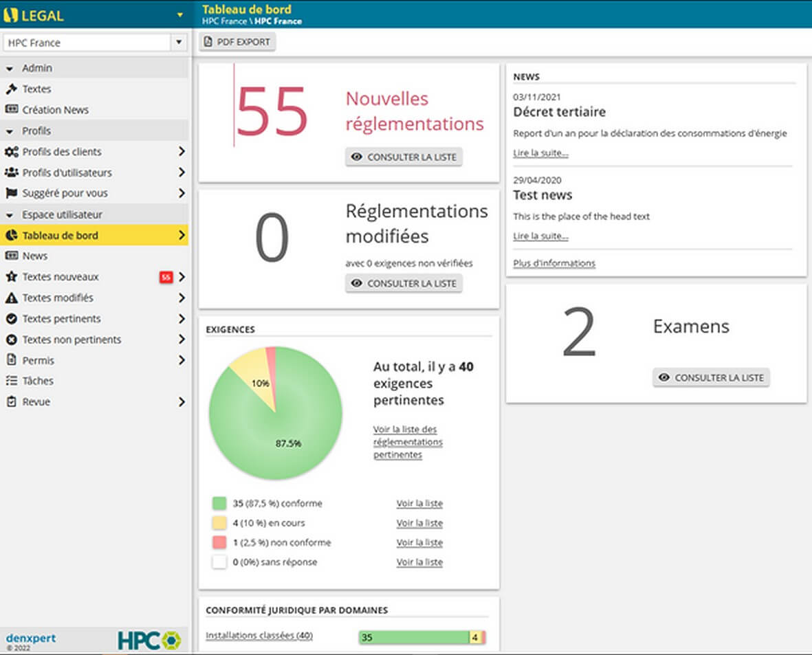Click the green segment of Installations classées bar
This screenshot has height=655, width=812.
(x=413, y=637)
